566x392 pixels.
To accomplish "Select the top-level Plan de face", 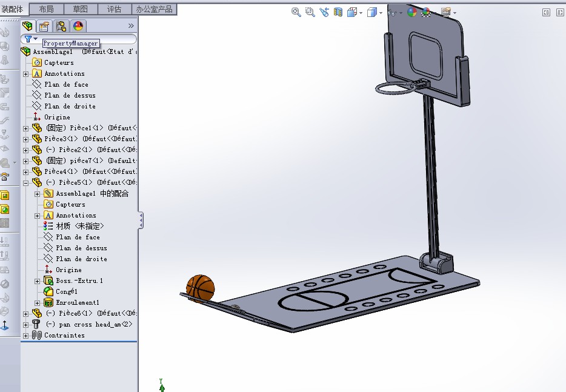I will coord(60,84).
